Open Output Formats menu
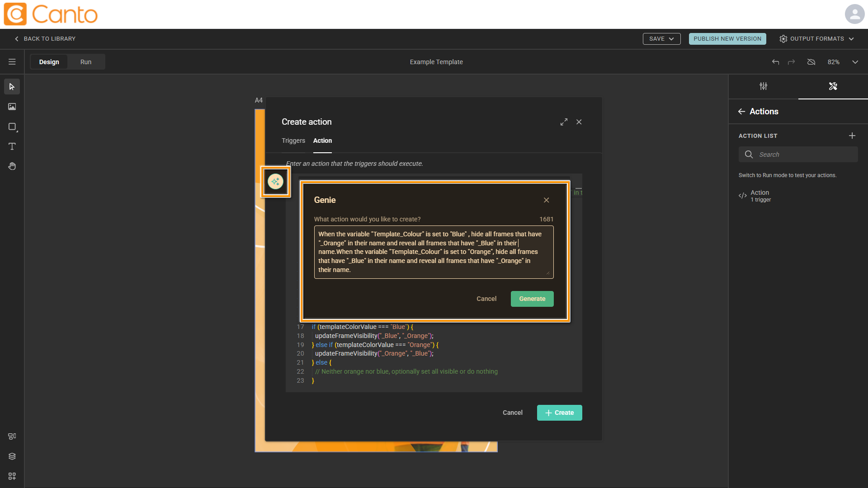The width and height of the screenshot is (868, 488). click(816, 39)
